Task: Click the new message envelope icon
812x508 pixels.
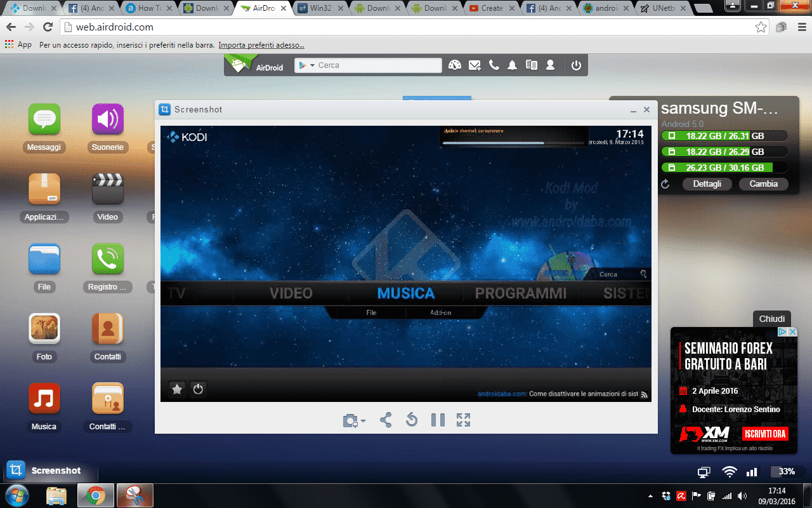Action: pos(475,65)
